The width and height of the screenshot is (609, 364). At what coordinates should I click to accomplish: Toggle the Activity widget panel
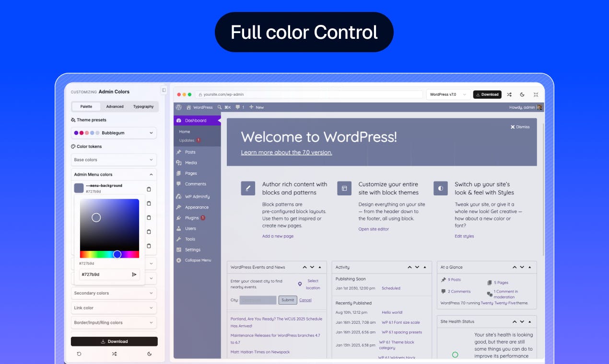(x=425, y=267)
